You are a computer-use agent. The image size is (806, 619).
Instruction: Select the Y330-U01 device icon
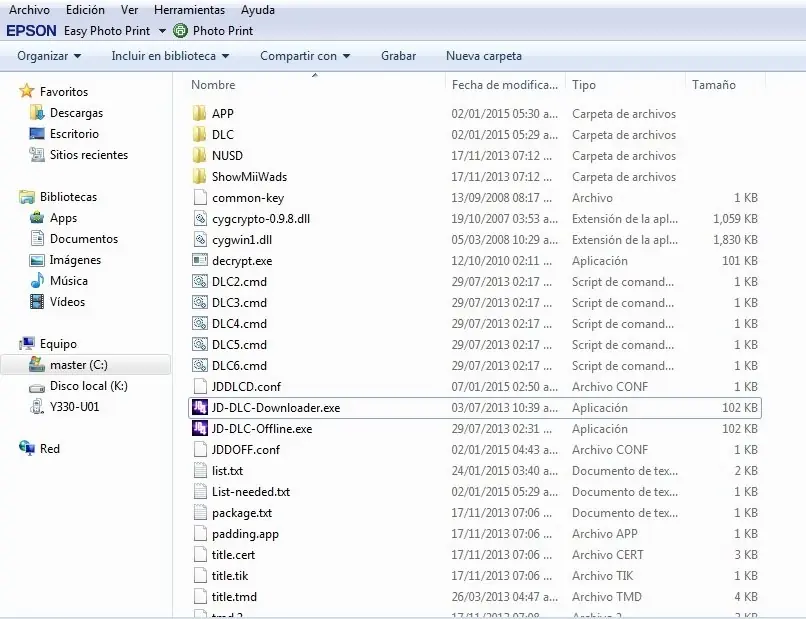37,407
